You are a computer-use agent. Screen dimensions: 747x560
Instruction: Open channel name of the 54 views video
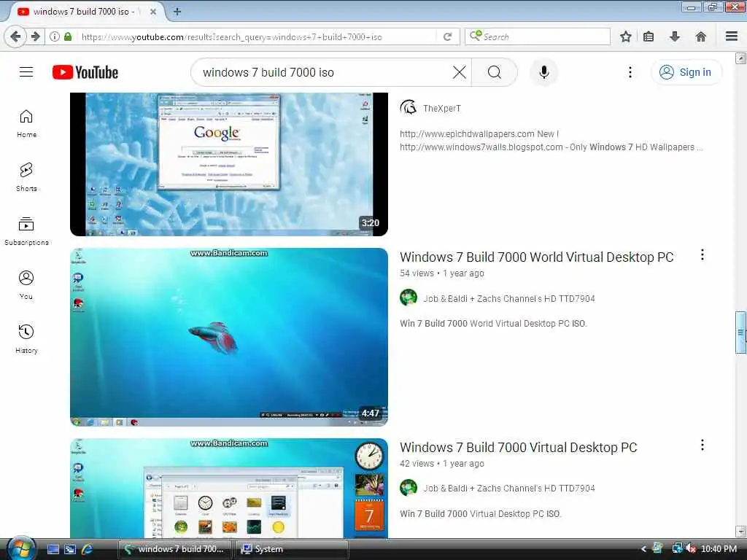click(x=508, y=298)
